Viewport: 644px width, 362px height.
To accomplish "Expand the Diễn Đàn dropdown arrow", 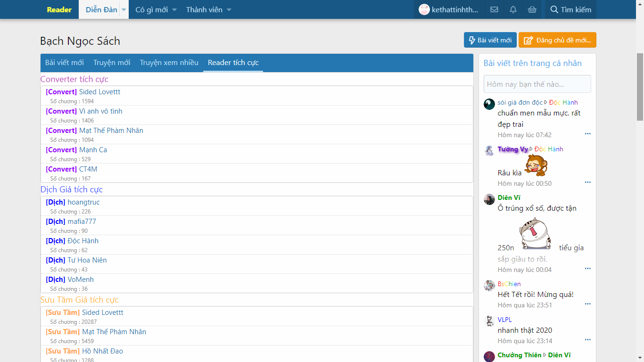I will (124, 9).
